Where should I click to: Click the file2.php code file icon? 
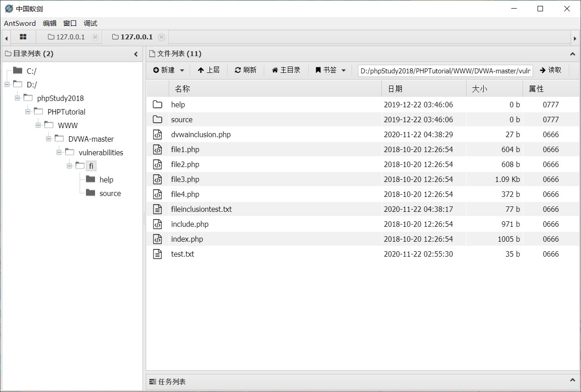coord(157,164)
